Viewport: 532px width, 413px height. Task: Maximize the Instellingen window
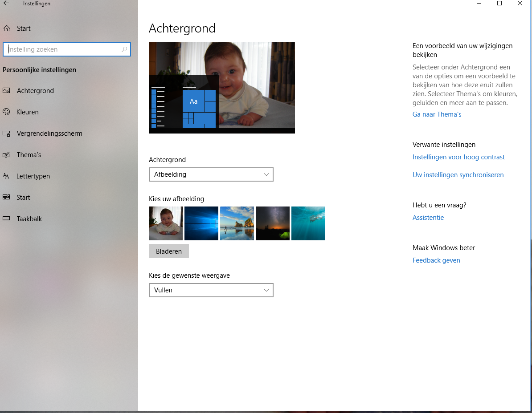point(499,4)
